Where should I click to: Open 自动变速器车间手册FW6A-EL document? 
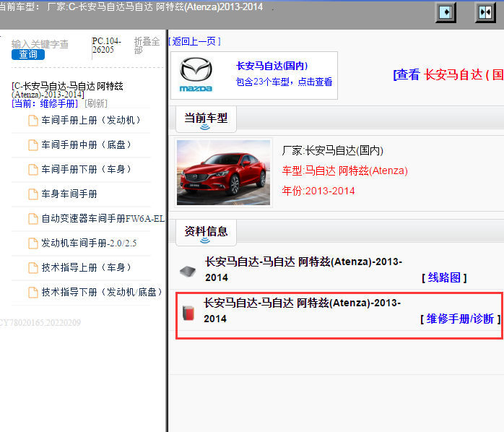[x=103, y=218]
